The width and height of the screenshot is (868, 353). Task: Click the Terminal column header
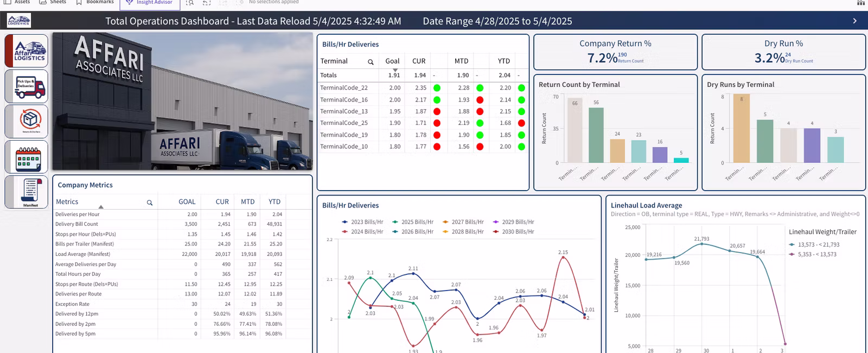[334, 61]
